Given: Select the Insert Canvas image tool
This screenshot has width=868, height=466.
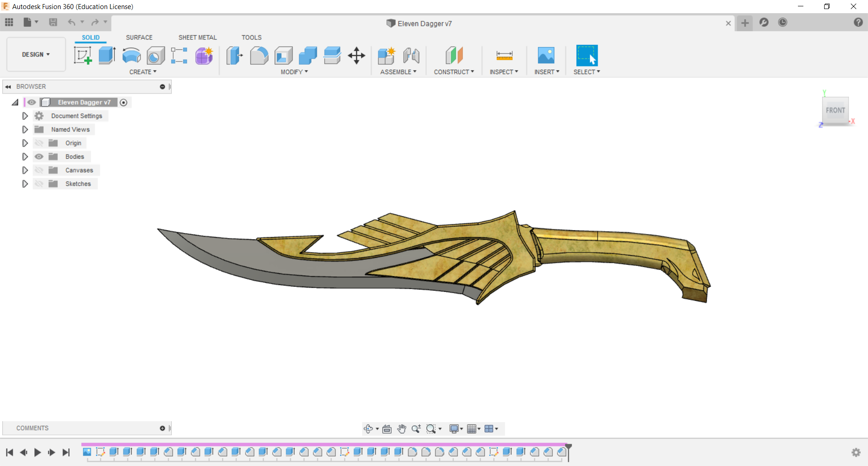Looking at the screenshot, I should [546, 56].
